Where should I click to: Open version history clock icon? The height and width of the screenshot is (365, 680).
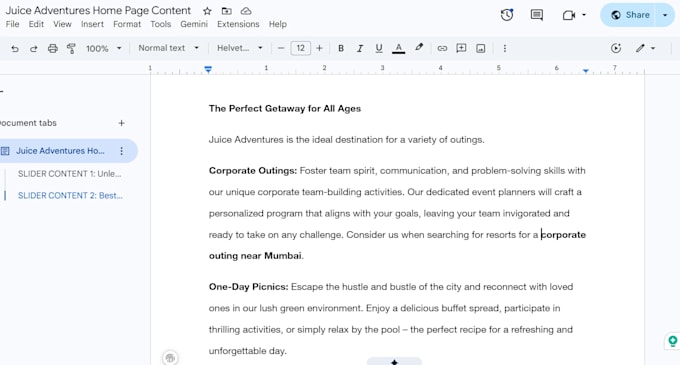click(x=507, y=15)
